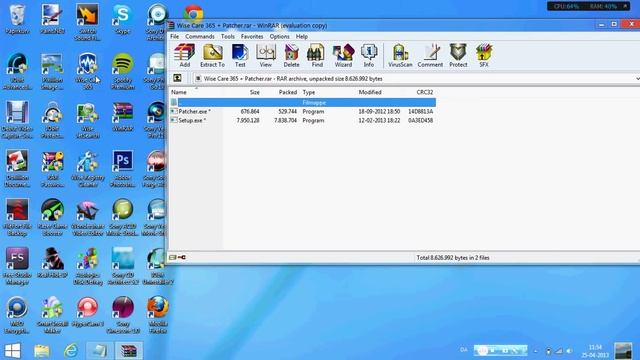Click the Extract To toolbar icon
The height and width of the screenshot is (360, 640).
coord(212,55)
